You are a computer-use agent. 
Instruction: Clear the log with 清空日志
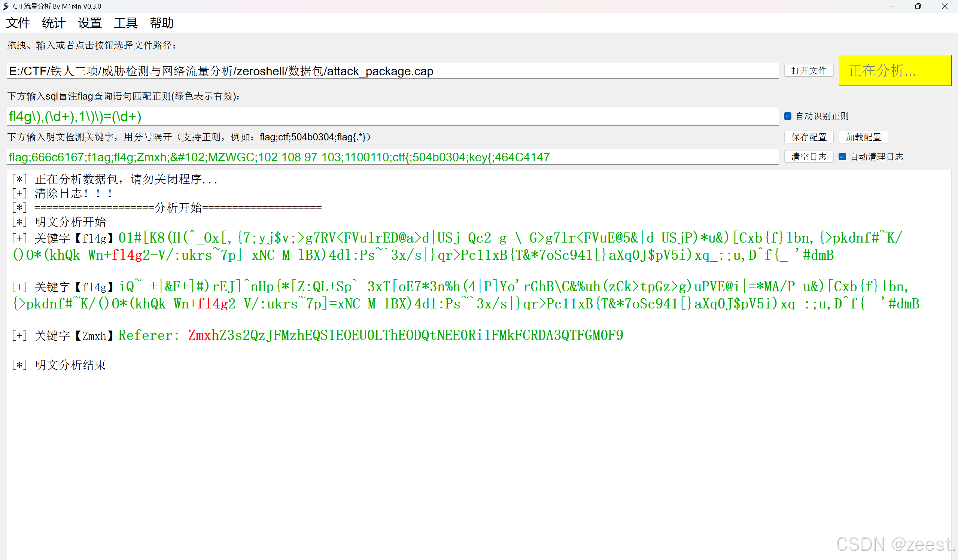809,156
